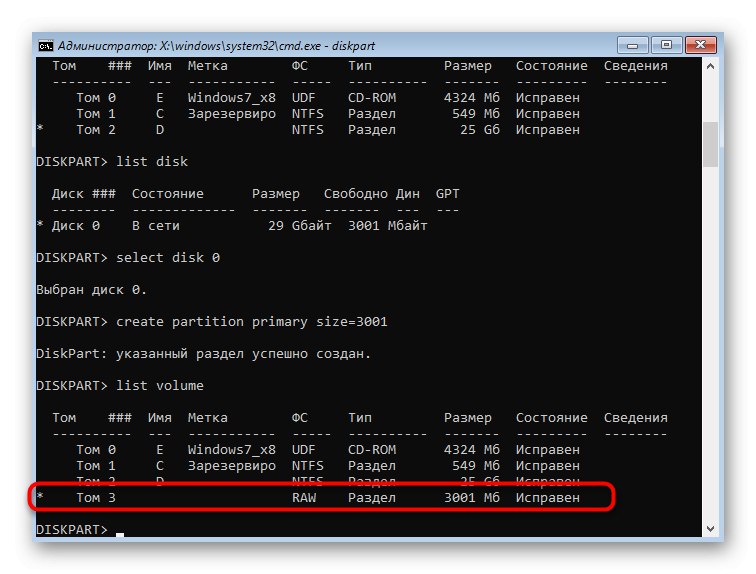Click 'create partition primary size=3001' command
This screenshot has height=574, width=756.
pos(252,321)
